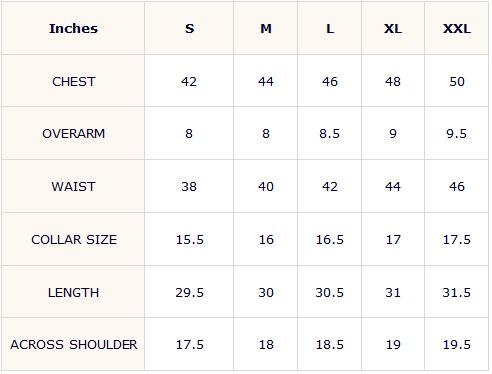Click the LENGTH row label
This screenshot has width=492, height=374.
pos(73,292)
